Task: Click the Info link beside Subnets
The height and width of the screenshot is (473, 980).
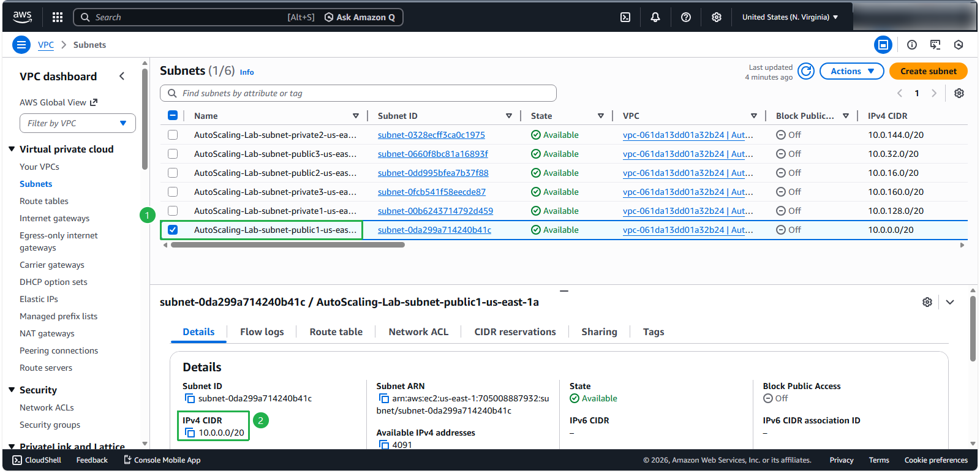Action: pyautogui.click(x=247, y=72)
